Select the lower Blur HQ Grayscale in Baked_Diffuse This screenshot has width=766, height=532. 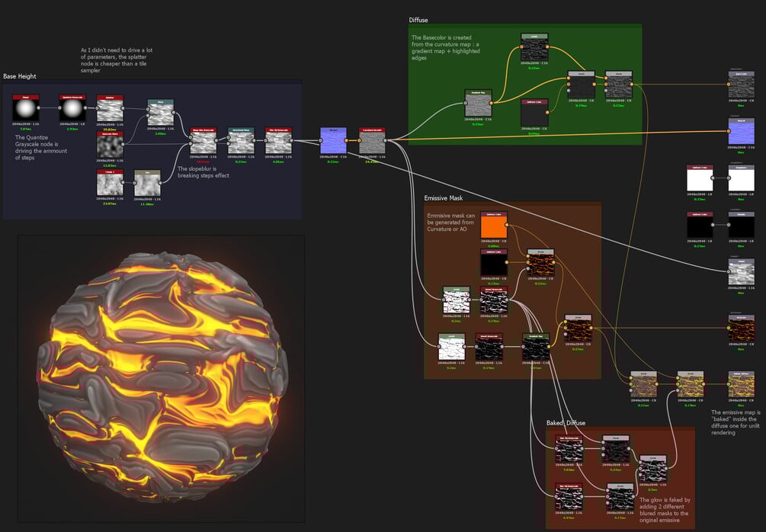(569, 496)
